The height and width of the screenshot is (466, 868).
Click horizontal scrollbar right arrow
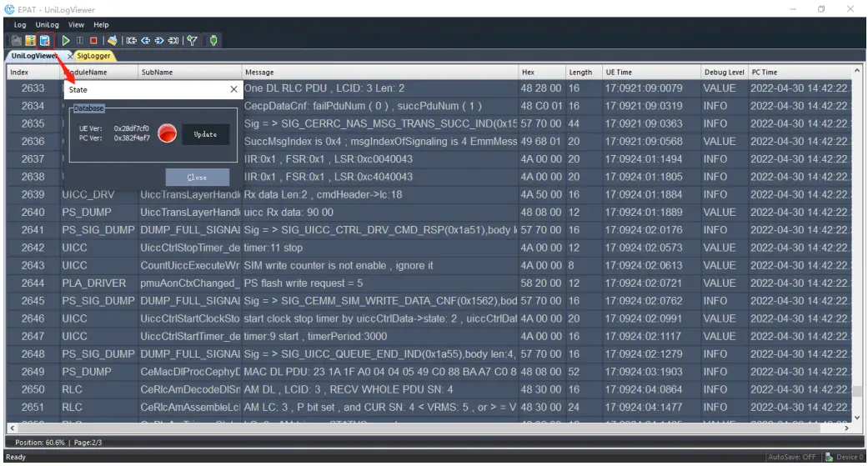click(x=846, y=428)
